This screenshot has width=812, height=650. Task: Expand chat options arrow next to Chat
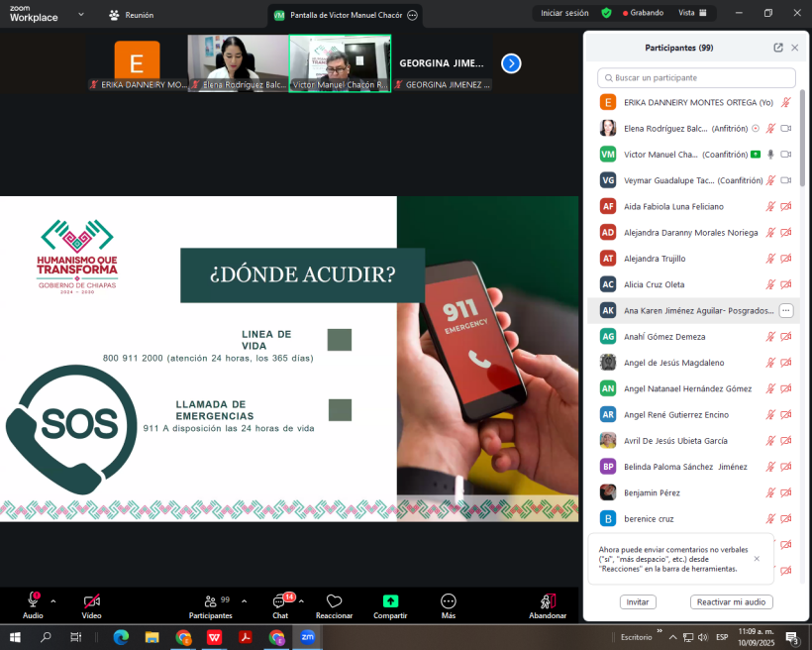[x=301, y=600]
